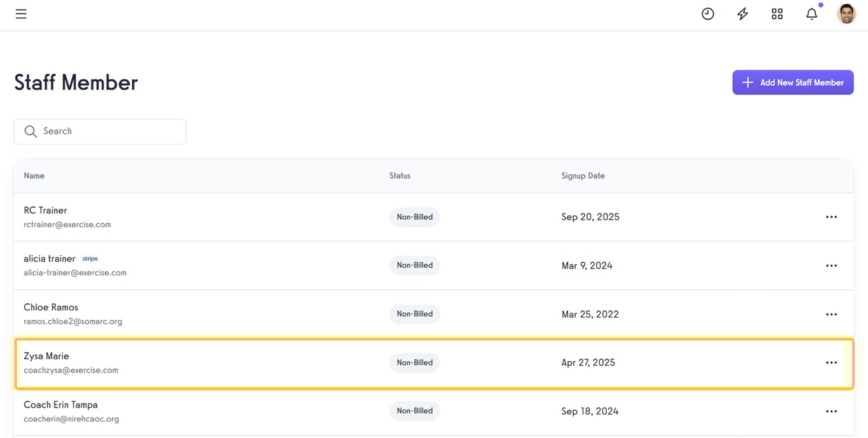Open the notifications bell

tap(811, 14)
